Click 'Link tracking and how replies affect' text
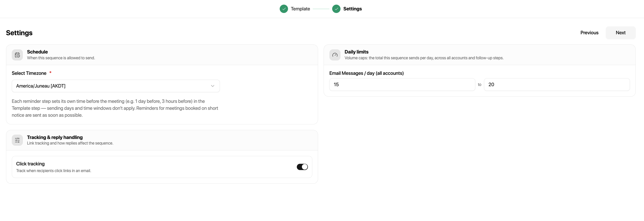Viewport: 644px width, 221px height. pos(70,143)
